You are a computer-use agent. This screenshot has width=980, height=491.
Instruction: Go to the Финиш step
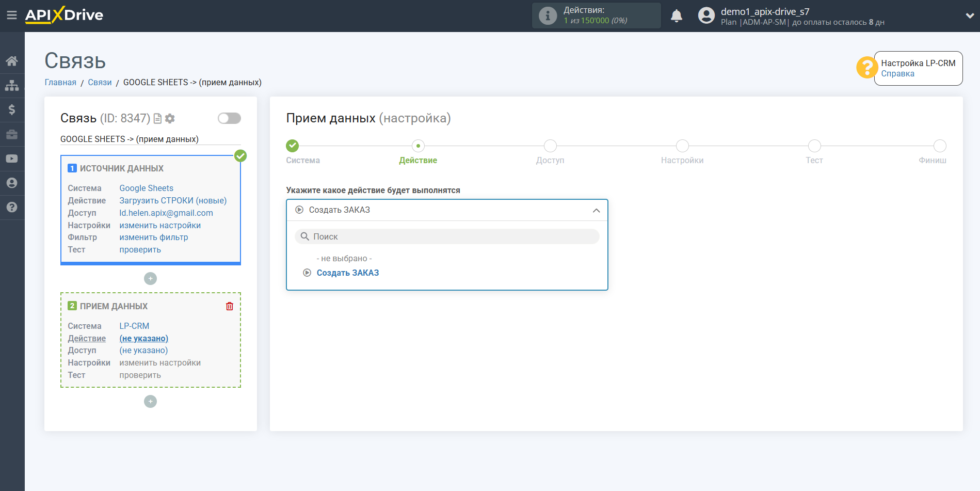[940, 146]
